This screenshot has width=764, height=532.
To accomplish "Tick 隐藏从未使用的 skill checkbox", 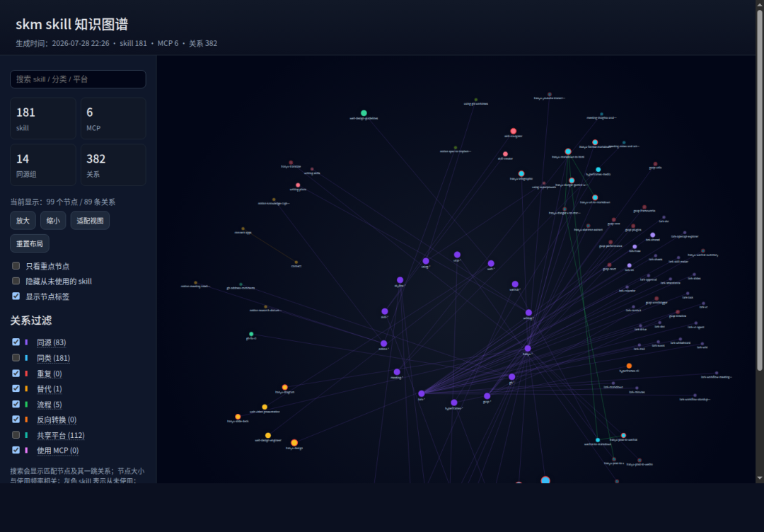I will click(16, 281).
